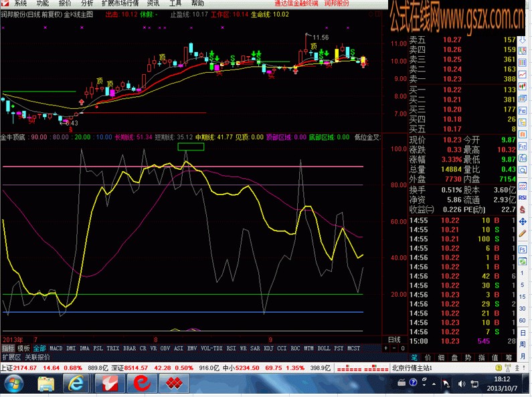Switch to weekly (周) period in the sidebar
532x397 pixels.
pos(523,344)
